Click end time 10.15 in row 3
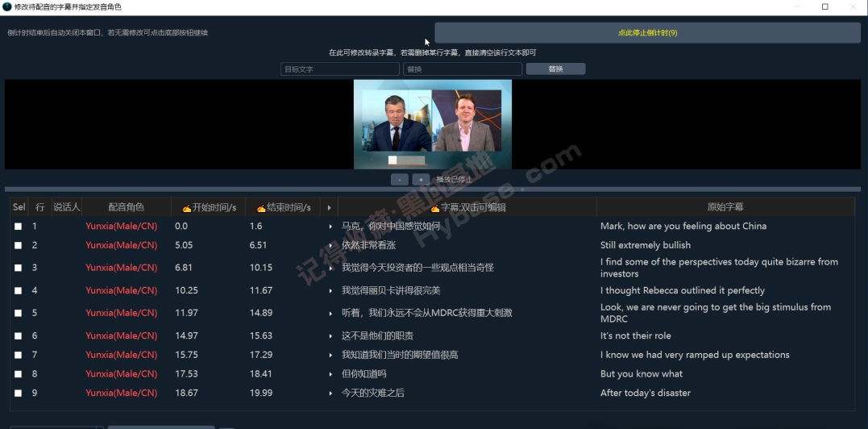868x429 pixels. [261, 268]
